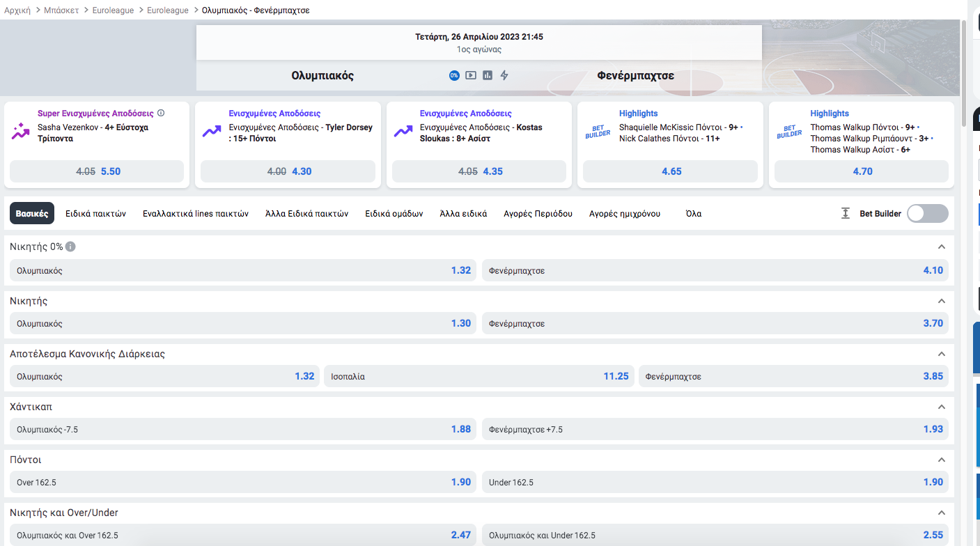Collapse the Χάντικαπ market section
The image size is (980, 546).
tap(942, 407)
